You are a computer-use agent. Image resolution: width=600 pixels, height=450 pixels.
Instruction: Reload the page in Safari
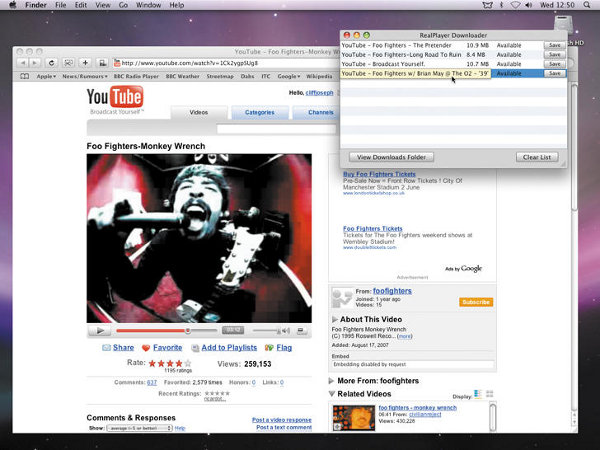click(51, 63)
